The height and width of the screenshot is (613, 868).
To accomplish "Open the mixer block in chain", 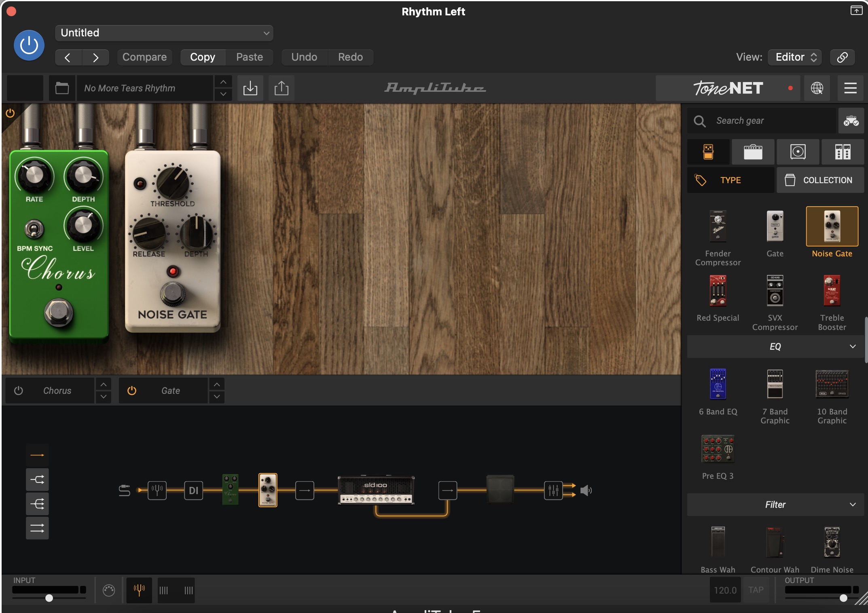I will coord(553,490).
